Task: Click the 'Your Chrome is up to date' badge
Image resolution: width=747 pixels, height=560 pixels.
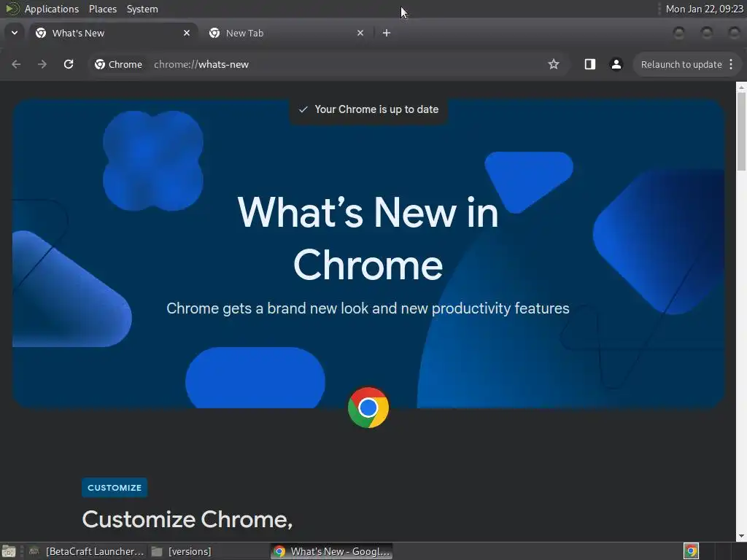Action: pyautogui.click(x=368, y=109)
